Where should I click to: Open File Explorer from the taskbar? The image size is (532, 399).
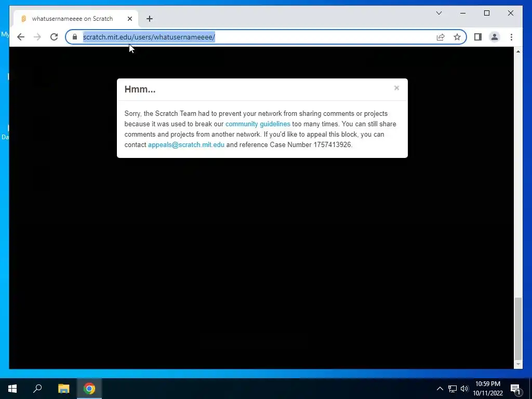(63, 389)
